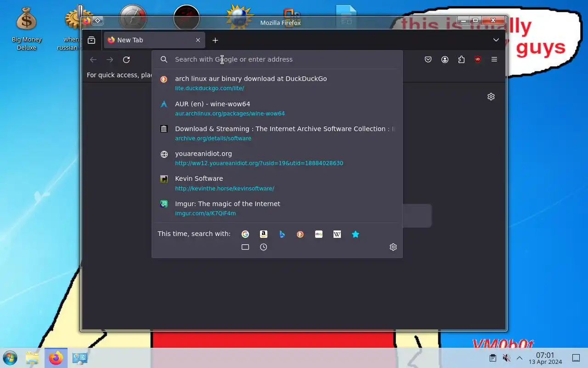Open the Firefox hamburger application menu
Screen dimensions: 588x368
(x=494, y=59)
